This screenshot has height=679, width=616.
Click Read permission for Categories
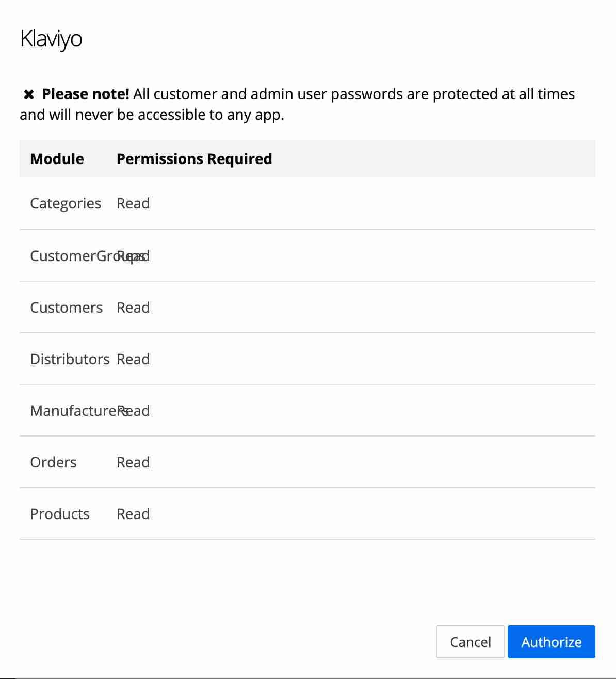point(133,204)
